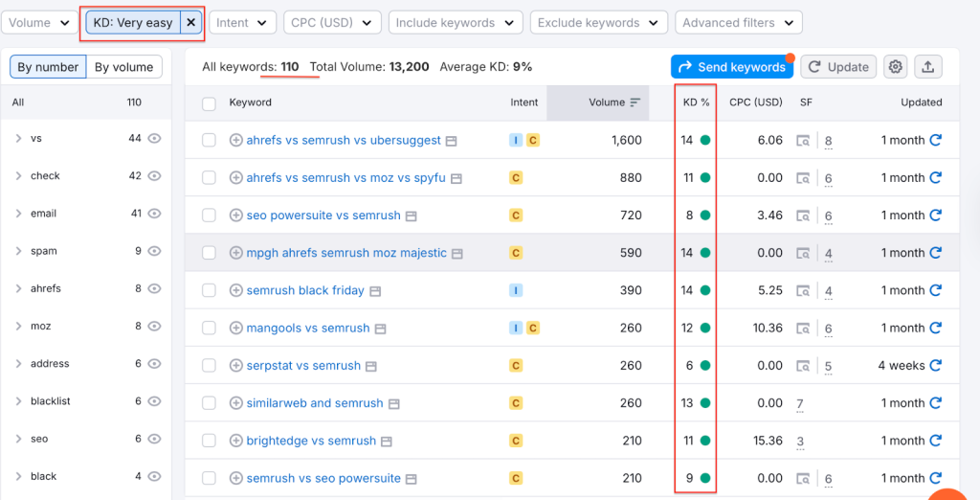Image resolution: width=980 pixels, height=500 pixels.
Task: Toggle eye icon for 'email' group
Action: [x=154, y=214]
